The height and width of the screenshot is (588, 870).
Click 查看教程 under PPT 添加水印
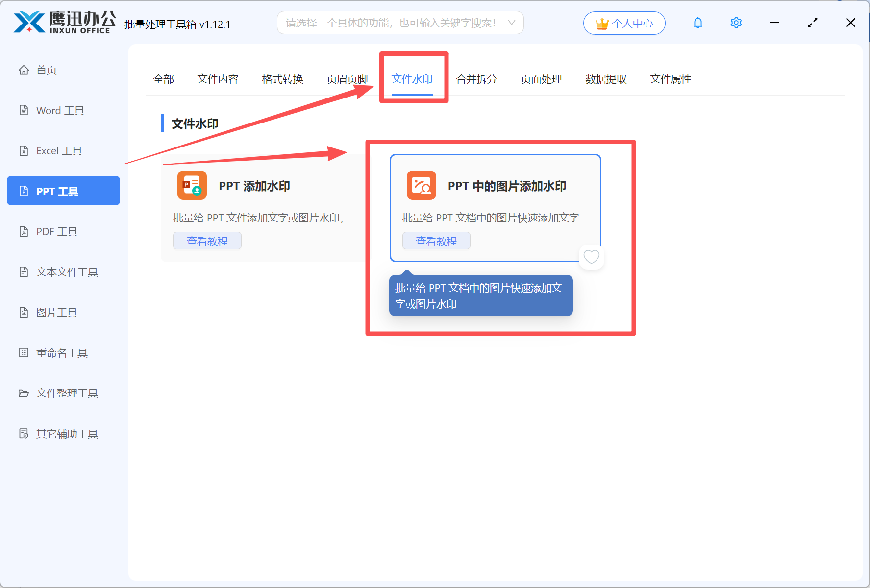coord(207,241)
